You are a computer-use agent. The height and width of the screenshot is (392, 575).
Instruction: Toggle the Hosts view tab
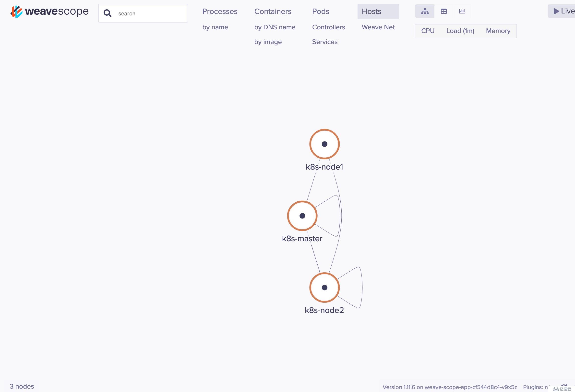(x=372, y=12)
